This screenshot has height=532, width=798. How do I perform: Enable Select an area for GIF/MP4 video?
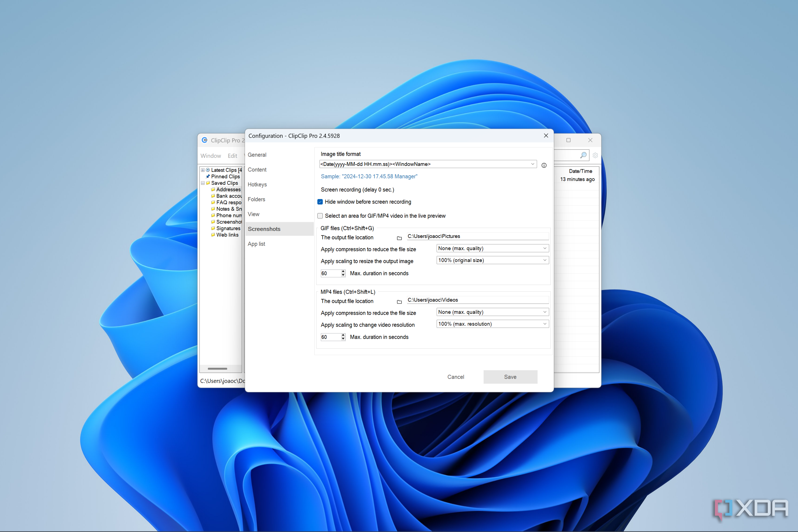click(320, 216)
